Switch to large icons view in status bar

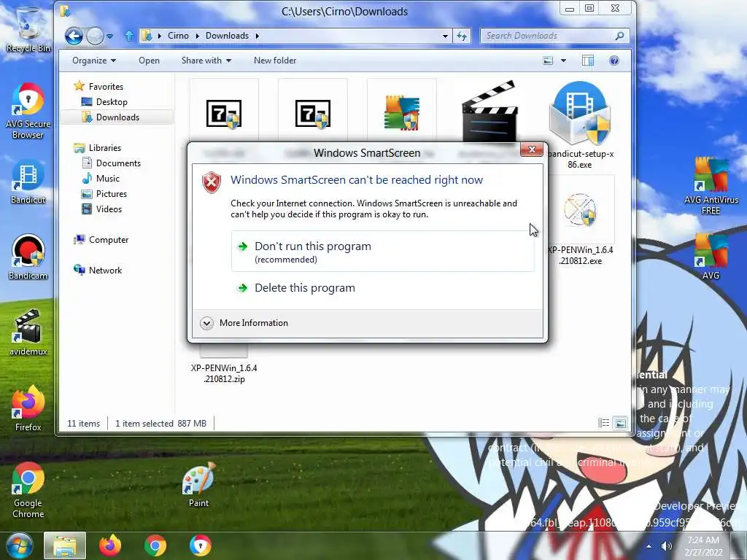tap(620, 422)
